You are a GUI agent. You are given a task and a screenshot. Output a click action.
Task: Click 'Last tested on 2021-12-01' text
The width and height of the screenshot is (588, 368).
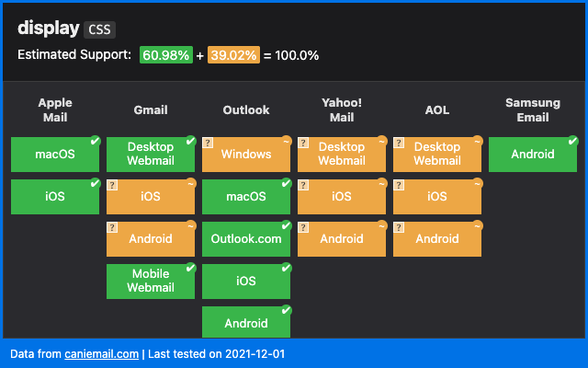(217, 354)
